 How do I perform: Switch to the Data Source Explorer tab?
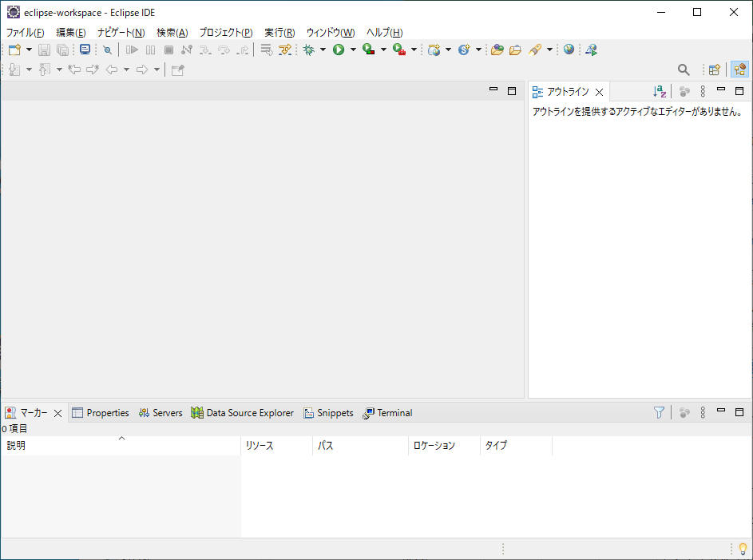tap(249, 413)
